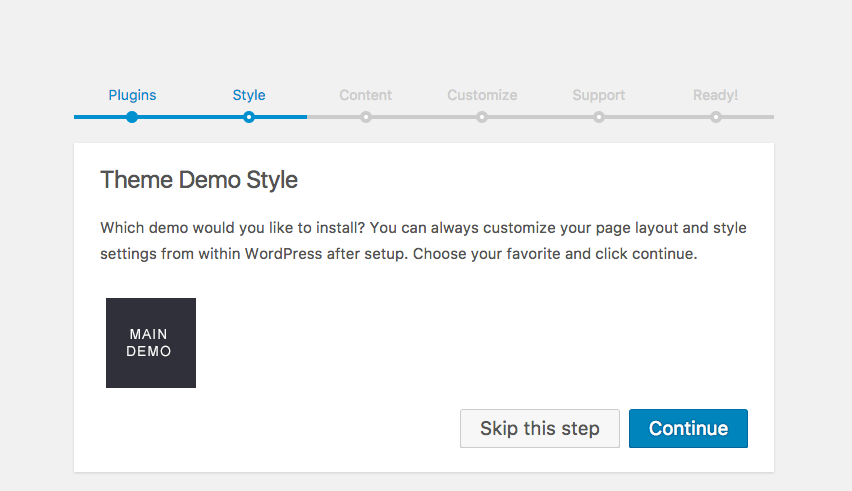Screen dimensions: 852x491
Task: Click the Theme Demo Style heading
Action: [x=199, y=180]
